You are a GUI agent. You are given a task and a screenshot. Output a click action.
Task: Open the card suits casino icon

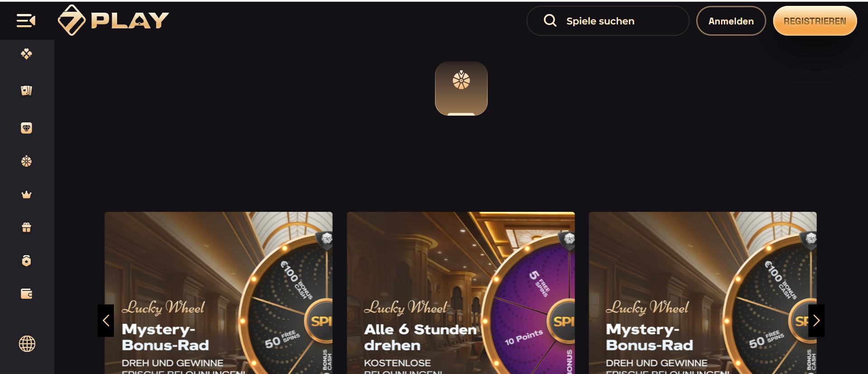coord(27,54)
